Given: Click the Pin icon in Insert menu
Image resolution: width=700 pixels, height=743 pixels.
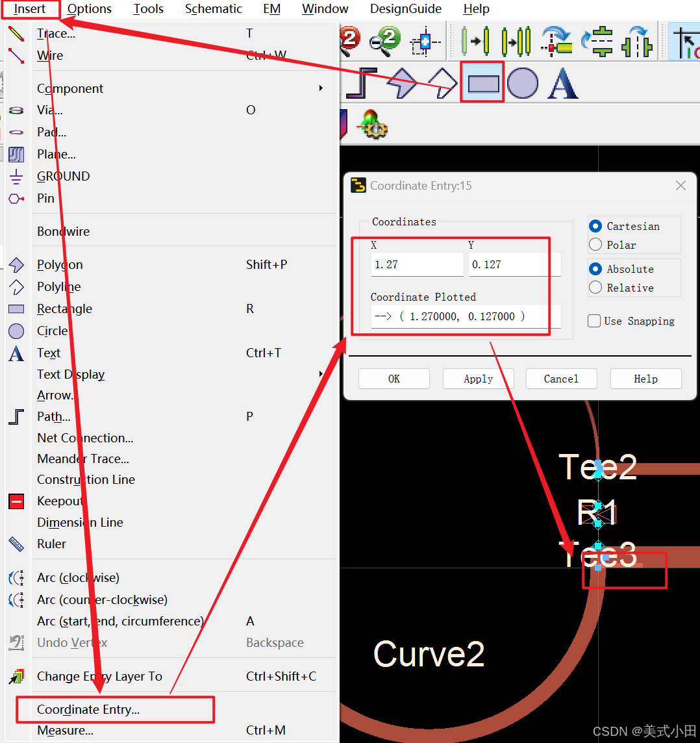Looking at the screenshot, I should click(16, 199).
